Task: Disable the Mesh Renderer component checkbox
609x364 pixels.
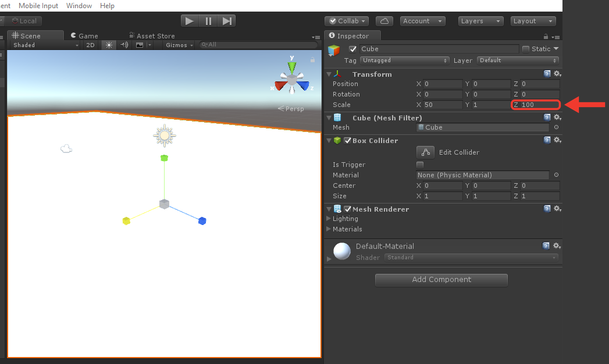Action: (348, 209)
